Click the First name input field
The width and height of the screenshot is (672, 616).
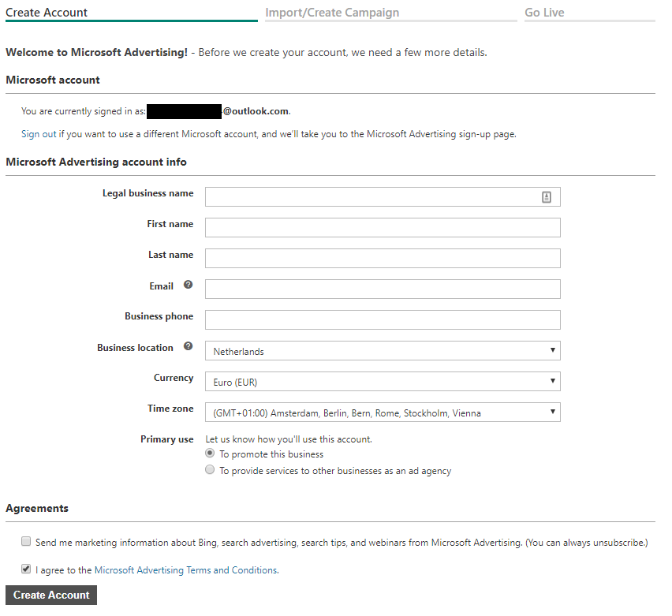coord(383,227)
